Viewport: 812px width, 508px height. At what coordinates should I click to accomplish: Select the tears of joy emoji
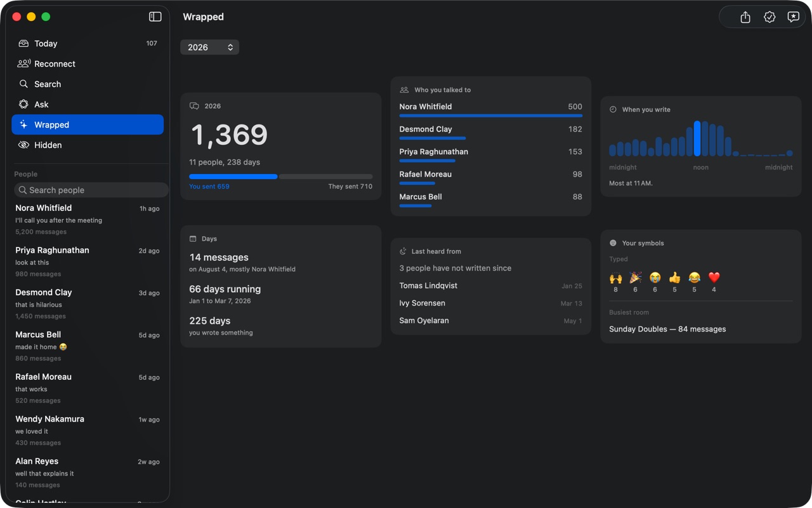tap(694, 277)
